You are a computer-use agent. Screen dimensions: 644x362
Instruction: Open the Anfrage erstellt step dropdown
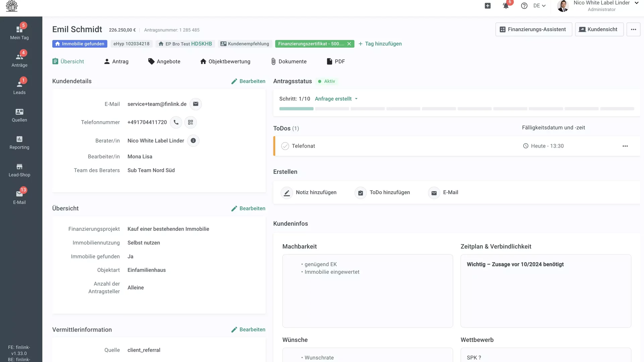336,99
